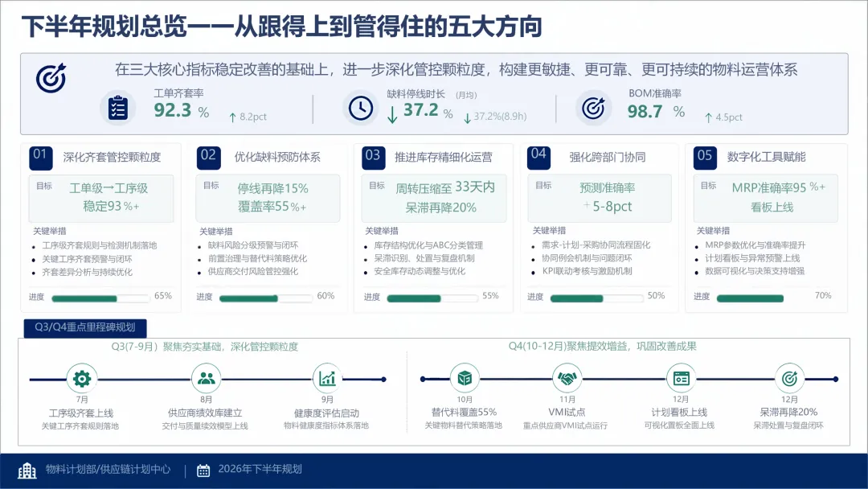
Task: Click the milestone label VMI试点
Action: click(567, 412)
